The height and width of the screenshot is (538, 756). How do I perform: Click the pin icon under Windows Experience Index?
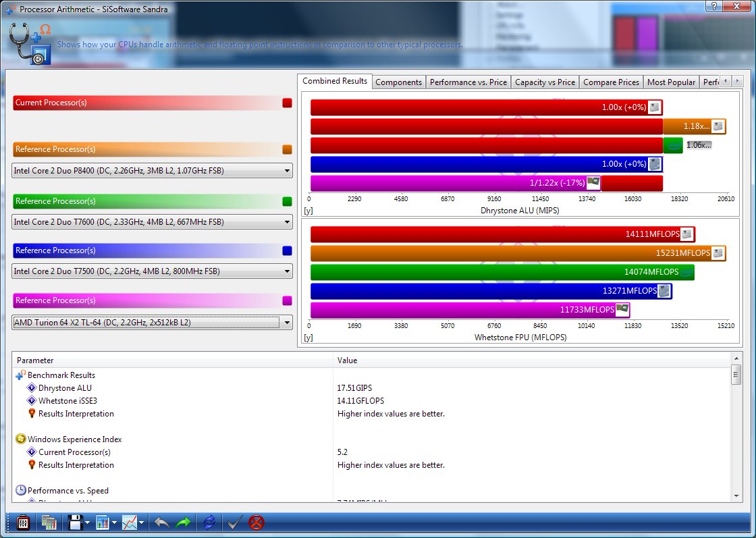(32, 464)
